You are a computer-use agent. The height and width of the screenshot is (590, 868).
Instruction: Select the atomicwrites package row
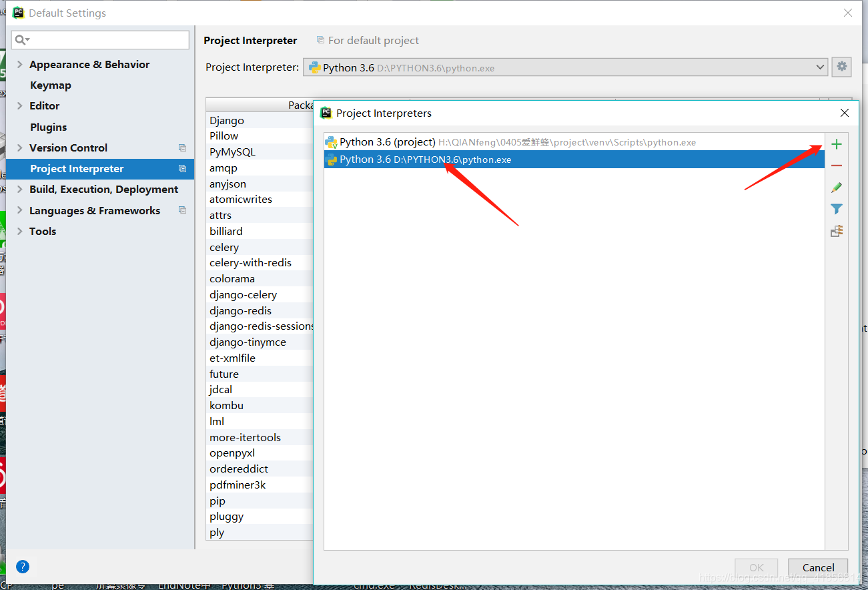260,199
